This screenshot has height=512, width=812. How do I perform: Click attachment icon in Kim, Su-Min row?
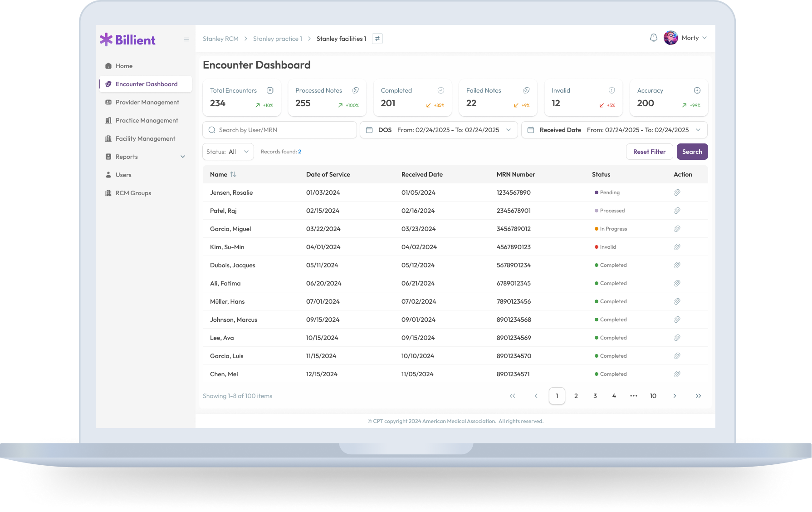(x=677, y=247)
